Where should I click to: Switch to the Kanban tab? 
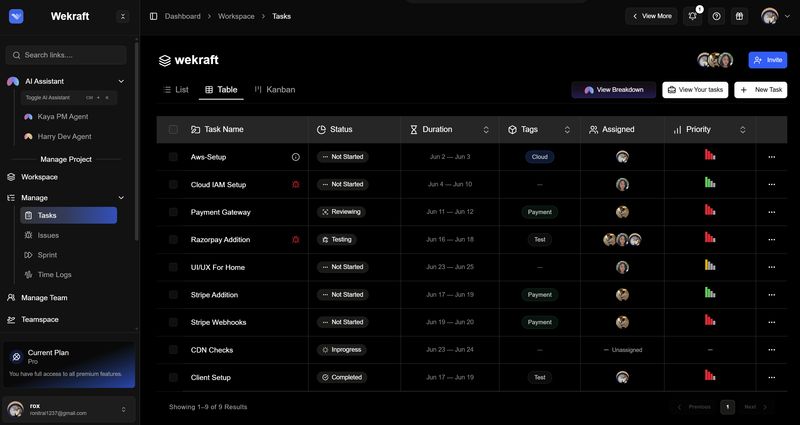pos(274,90)
